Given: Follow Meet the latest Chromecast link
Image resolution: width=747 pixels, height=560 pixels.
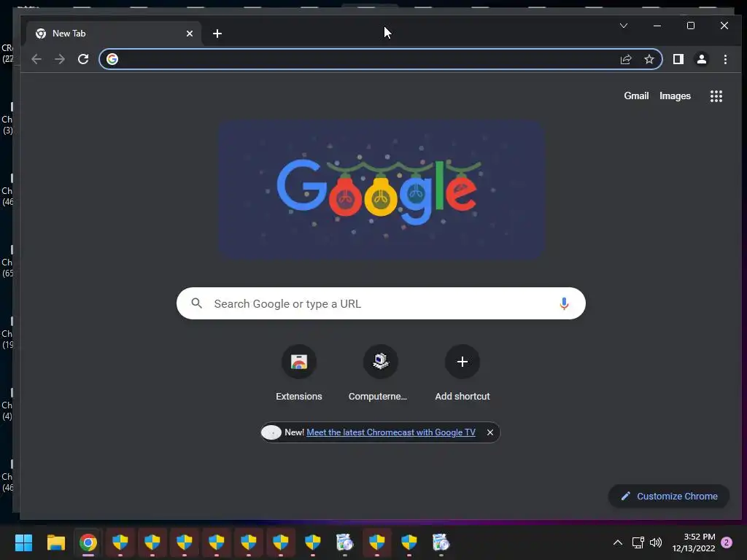Looking at the screenshot, I should (391, 432).
